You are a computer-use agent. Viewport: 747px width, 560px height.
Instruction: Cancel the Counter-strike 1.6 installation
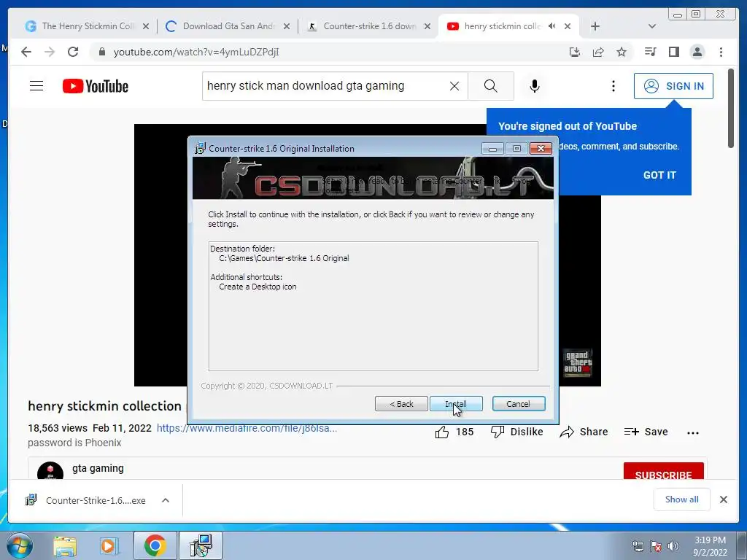point(519,404)
